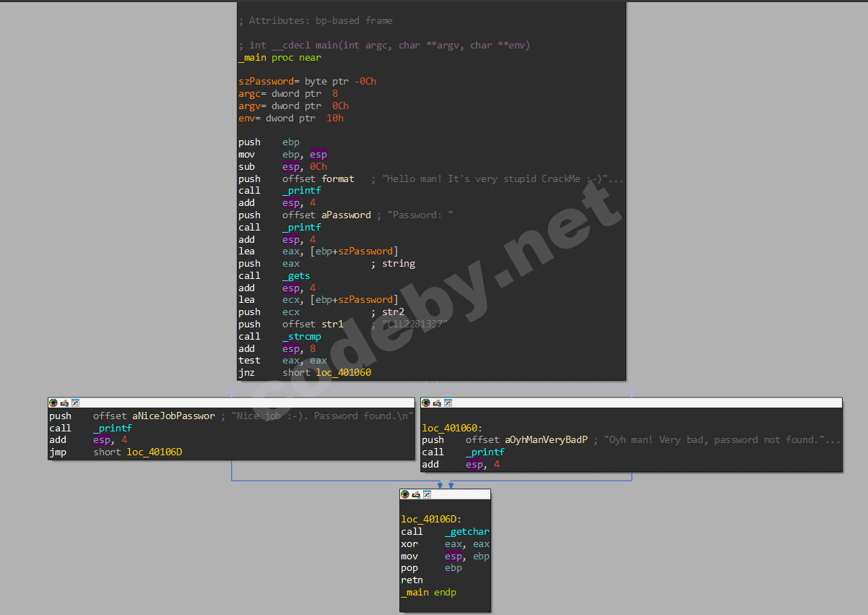Click the pencil edit icon on the loc_40106D block
This screenshot has width=868, height=615.
pos(416,494)
